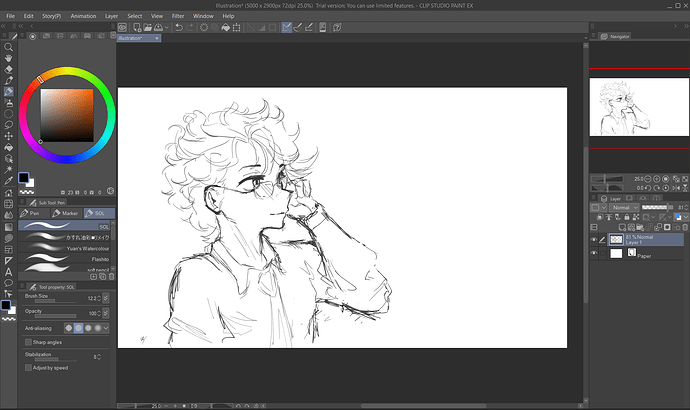This screenshot has height=410, width=690.
Task: Click the Clip Studio launcher icon
Action: (x=122, y=27)
